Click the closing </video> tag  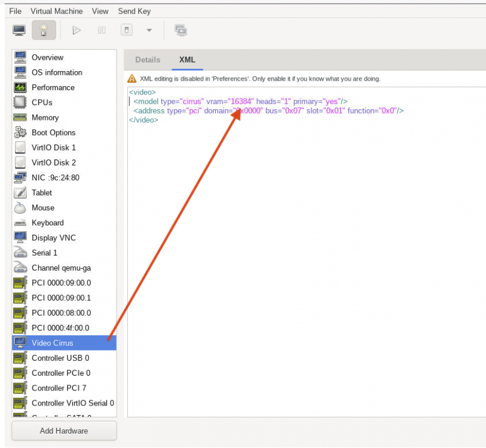pyautogui.click(x=143, y=120)
